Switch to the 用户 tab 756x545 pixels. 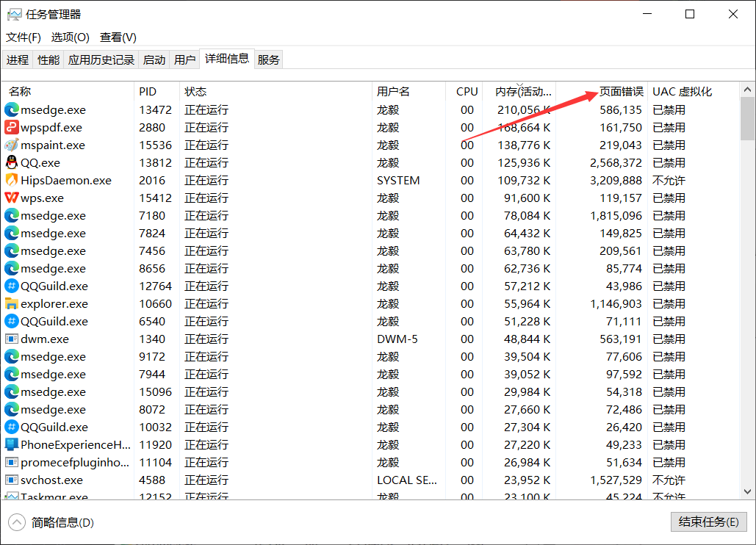184,59
